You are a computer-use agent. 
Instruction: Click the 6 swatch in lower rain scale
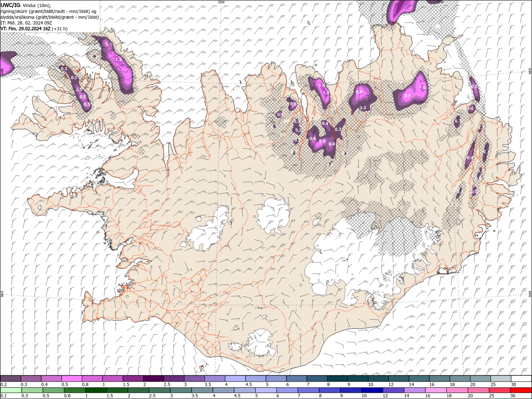click(287, 390)
